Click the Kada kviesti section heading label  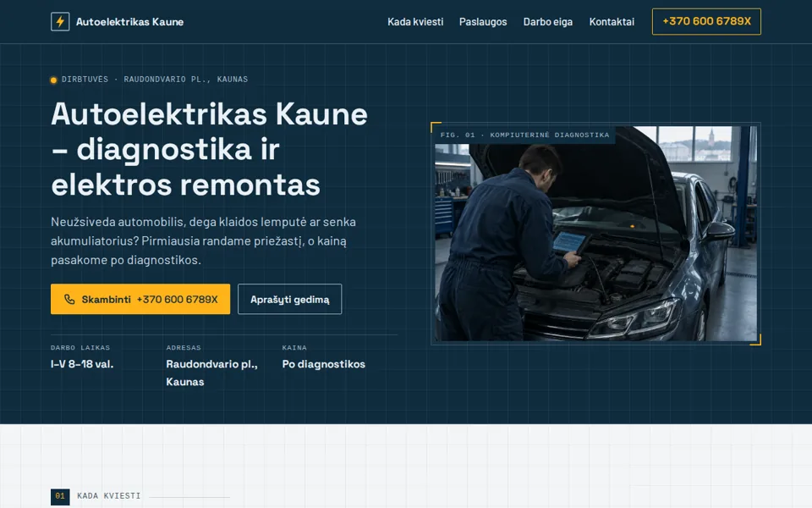point(109,496)
